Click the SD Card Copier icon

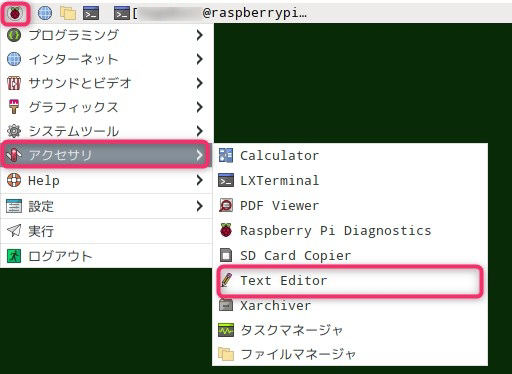coord(226,255)
